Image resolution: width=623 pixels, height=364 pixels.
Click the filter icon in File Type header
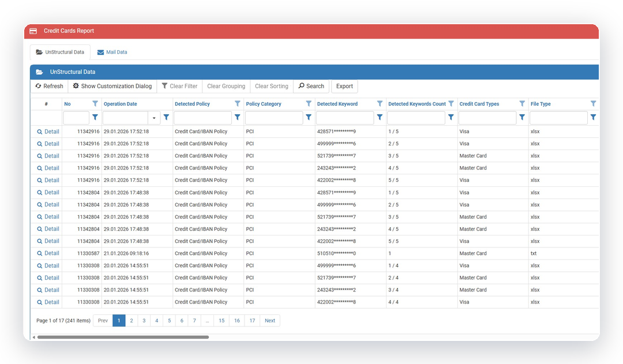593,104
